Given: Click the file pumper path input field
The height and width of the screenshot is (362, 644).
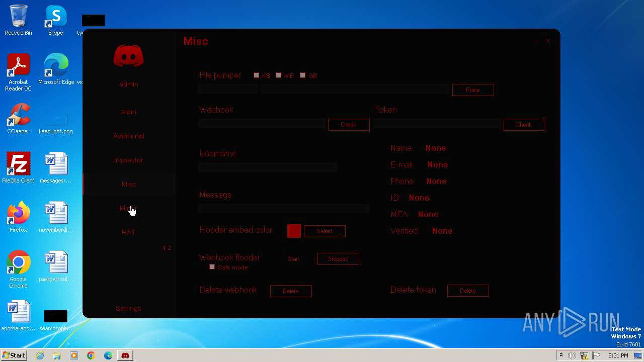Looking at the screenshot, I should 355,89.
